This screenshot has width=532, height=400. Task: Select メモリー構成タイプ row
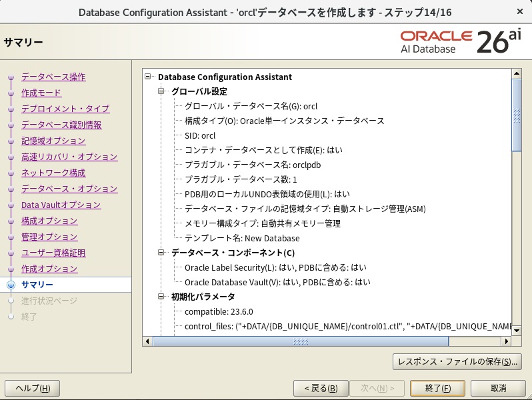pos(263,223)
